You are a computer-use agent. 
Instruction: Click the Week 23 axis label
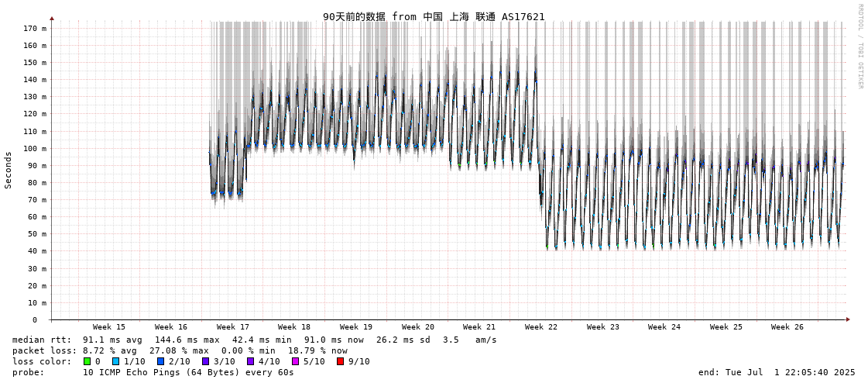603,327
